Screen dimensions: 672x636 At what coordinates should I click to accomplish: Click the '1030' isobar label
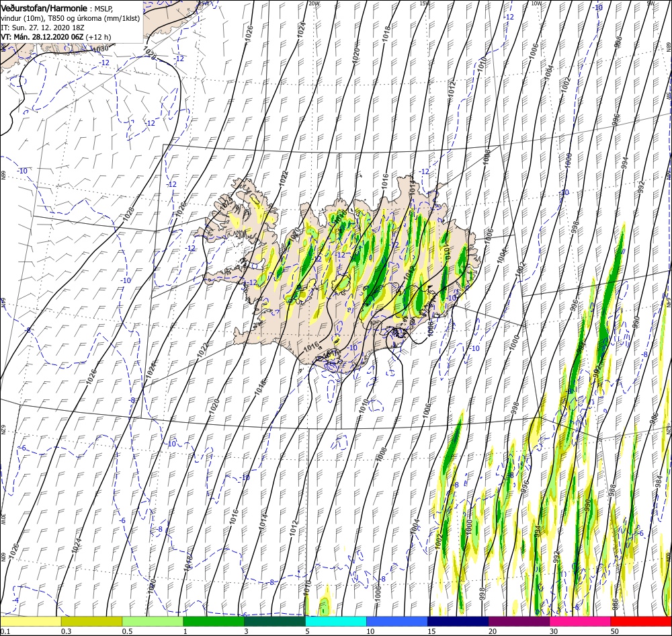[x=101, y=49]
